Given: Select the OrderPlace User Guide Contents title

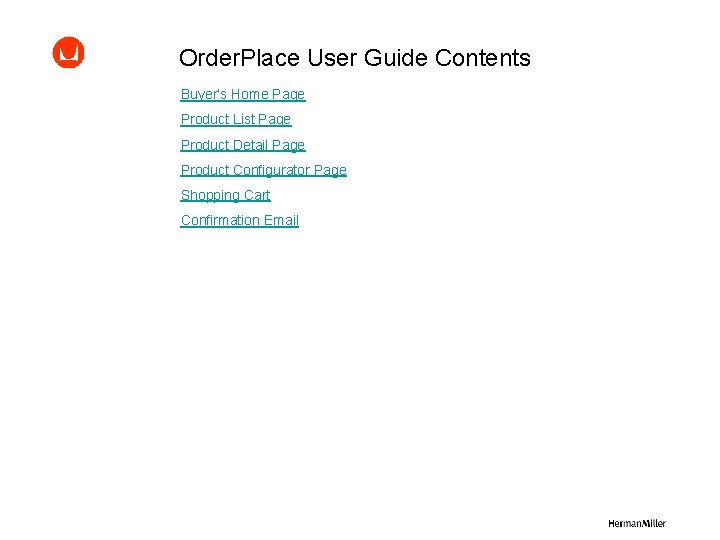Looking at the screenshot, I should pos(355,58).
